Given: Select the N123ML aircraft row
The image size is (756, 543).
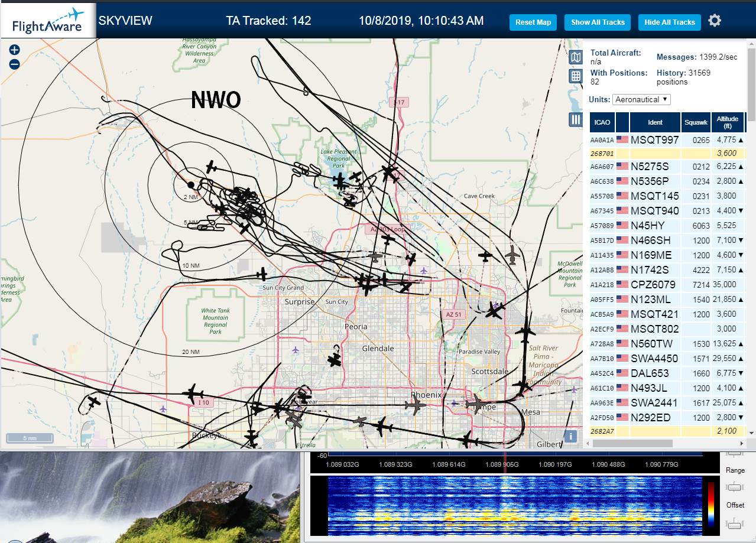Looking at the screenshot, I should [668, 300].
